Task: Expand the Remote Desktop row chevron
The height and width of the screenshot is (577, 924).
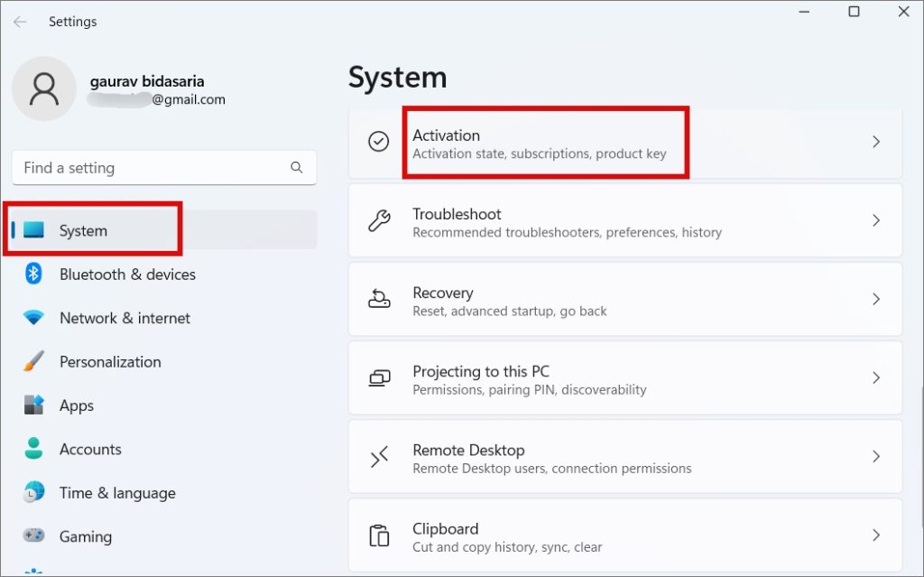Action: coord(876,456)
